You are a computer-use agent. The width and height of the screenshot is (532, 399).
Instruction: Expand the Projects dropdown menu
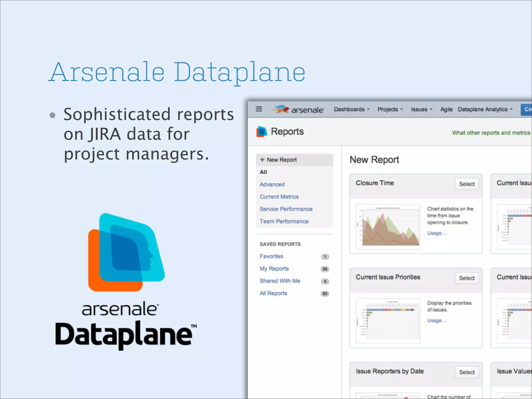click(x=390, y=109)
